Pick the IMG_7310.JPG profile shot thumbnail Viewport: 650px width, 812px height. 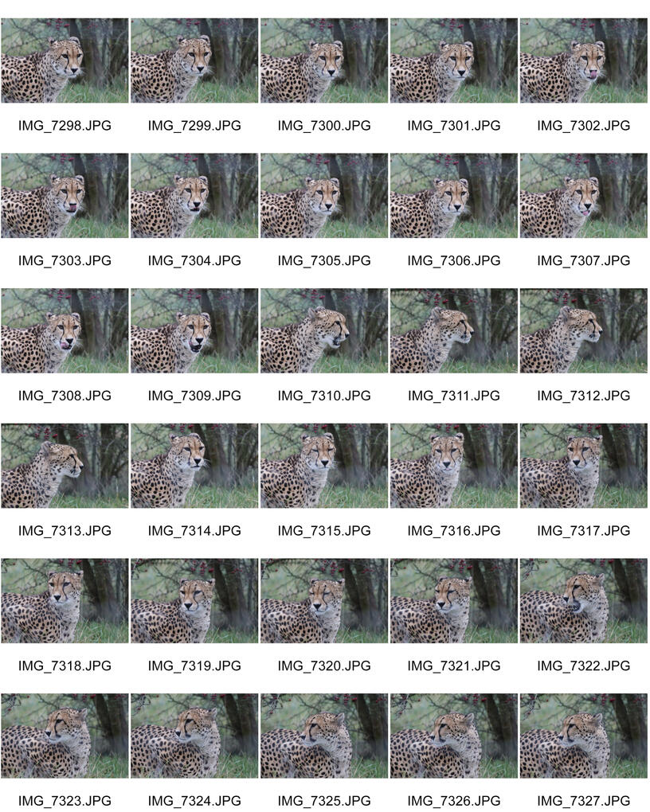pyautogui.click(x=324, y=331)
